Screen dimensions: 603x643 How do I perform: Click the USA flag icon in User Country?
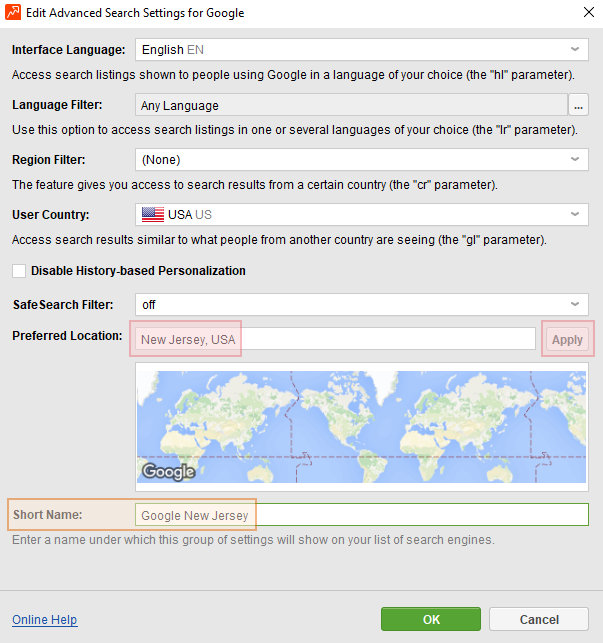[x=153, y=214]
